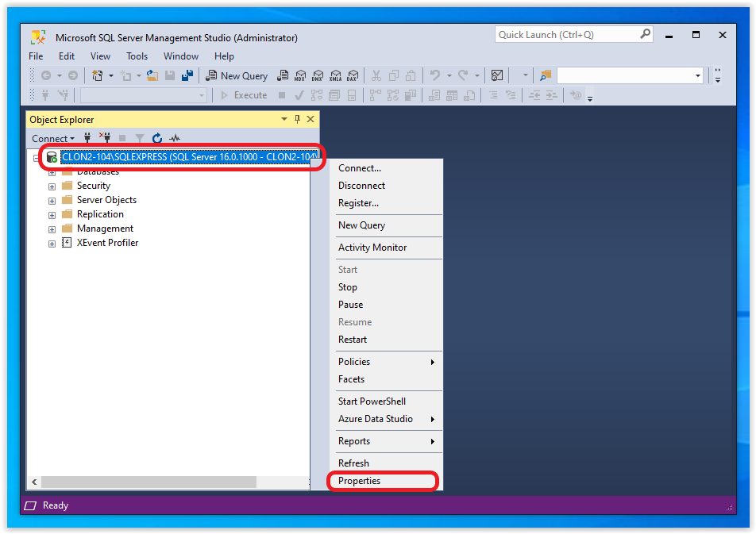
Task: Open the Help menu
Action: click(x=224, y=56)
